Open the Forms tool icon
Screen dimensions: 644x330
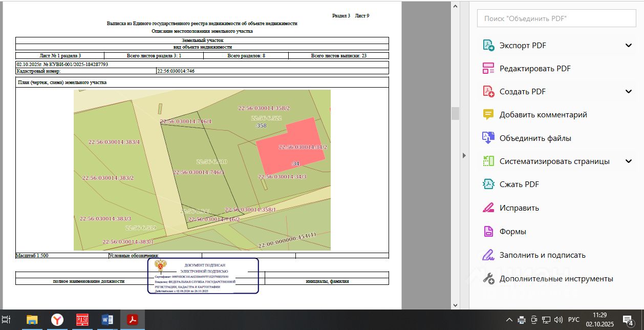coord(488,232)
